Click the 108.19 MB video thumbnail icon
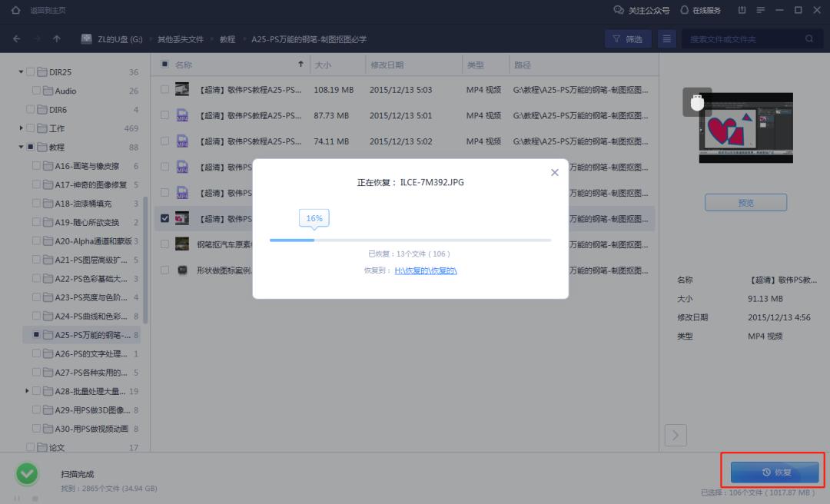Image resolution: width=830 pixels, height=504 pixels. (182, 89)
